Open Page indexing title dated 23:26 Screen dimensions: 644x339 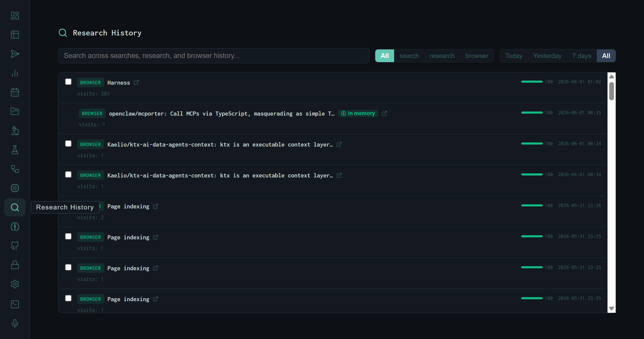[x=128, y=206]
